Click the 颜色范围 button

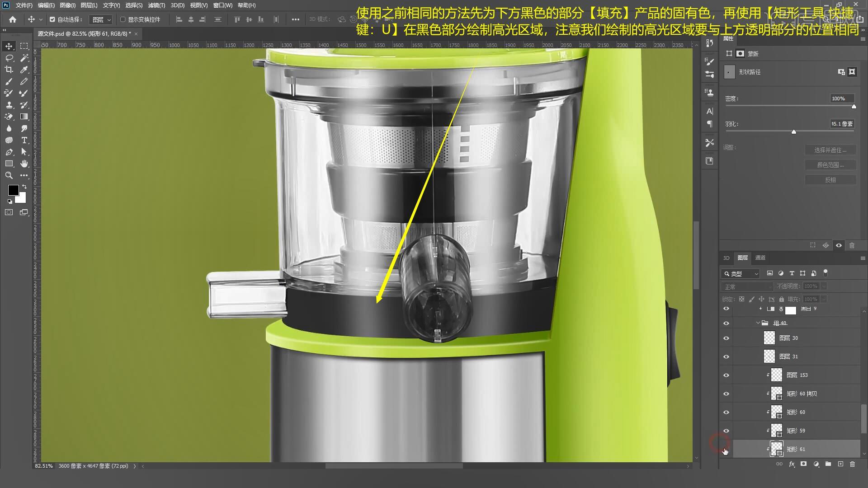click(830, 165)
